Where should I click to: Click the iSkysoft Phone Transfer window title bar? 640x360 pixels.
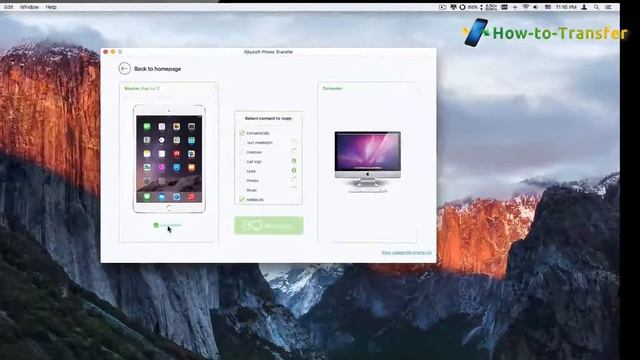268,52
